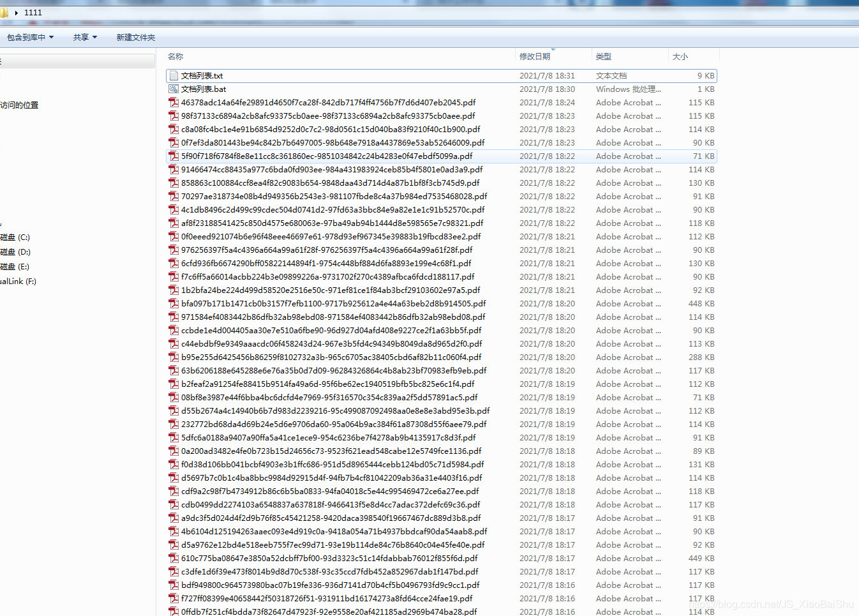The height and width of the screenshot is (616, 859).
Task: Click the 449 KB size of 610c775ba08647e3 file
Action: pyautogui.click(x=701, y=558)
